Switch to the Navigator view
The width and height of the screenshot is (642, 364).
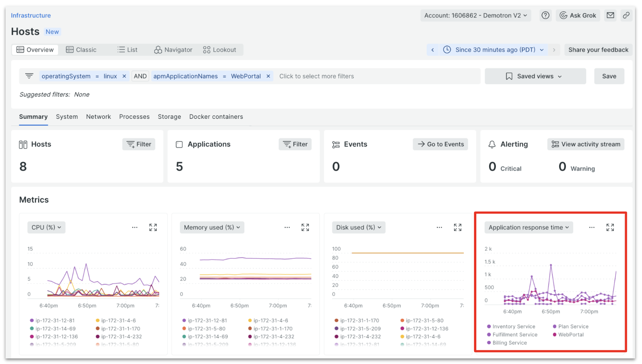coord(173,50)
